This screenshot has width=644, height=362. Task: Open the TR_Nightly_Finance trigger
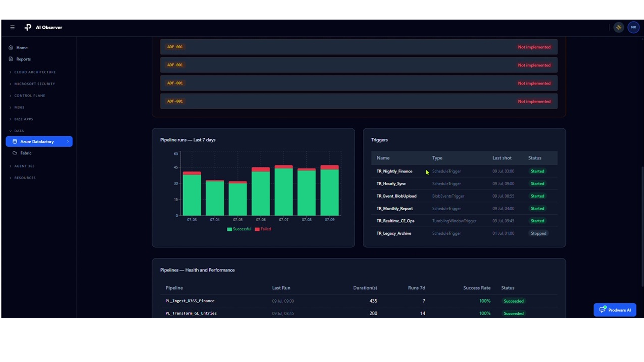point(394,171)
